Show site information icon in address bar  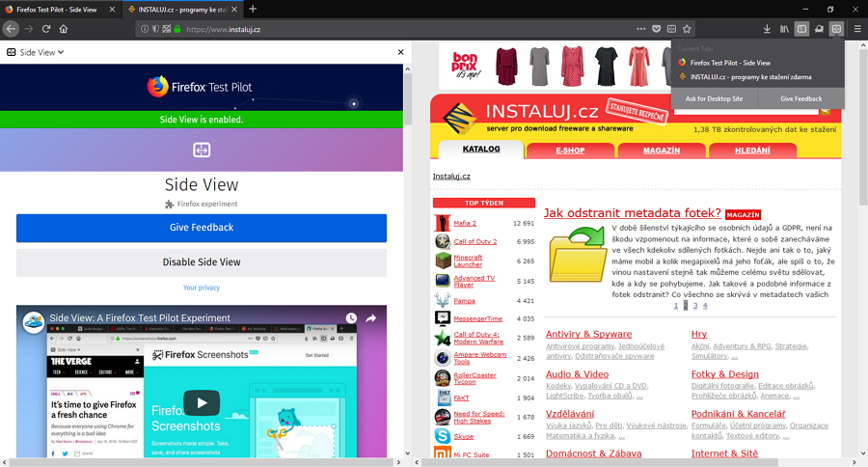145,29
